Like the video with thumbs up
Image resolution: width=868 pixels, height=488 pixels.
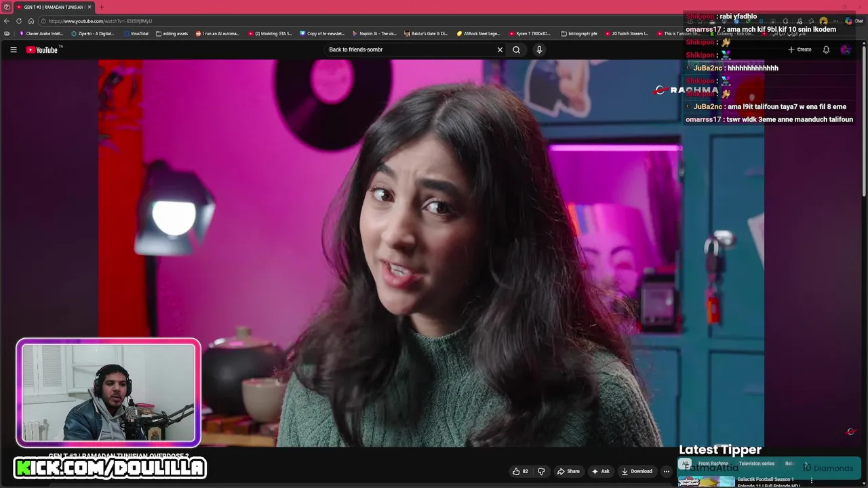pyautogui.click(x=520, y=471)
